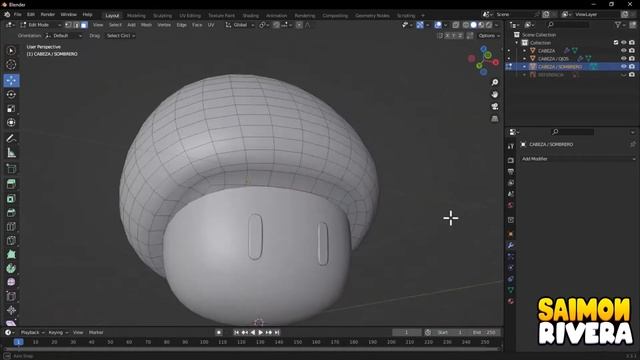
Task: Choose the Poly Build tool
Action: (x=11, y=254)
